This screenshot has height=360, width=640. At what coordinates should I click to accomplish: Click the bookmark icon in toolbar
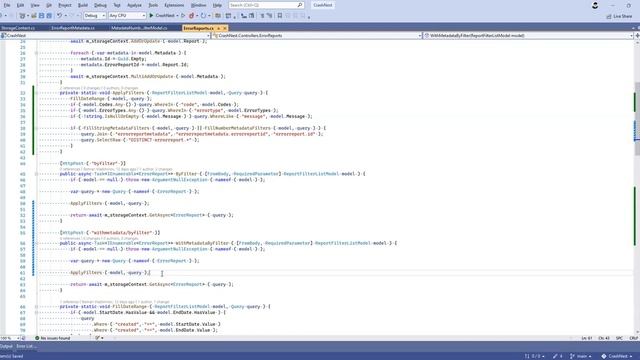280,16
